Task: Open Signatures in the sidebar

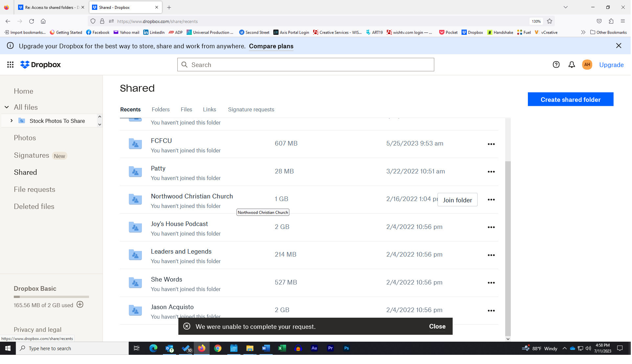Action: click(x=32, y=155)
